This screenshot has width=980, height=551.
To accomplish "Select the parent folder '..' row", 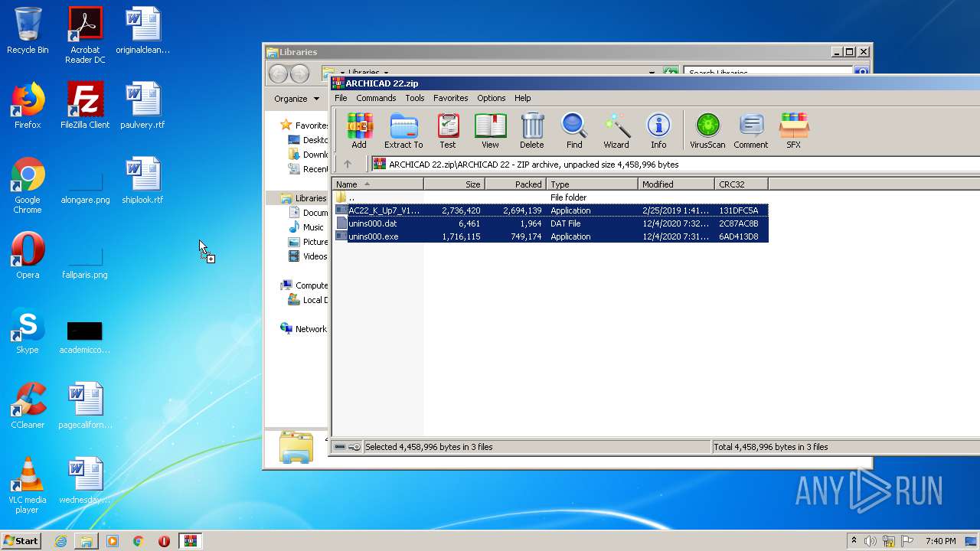I will click(x=551, y=197).
